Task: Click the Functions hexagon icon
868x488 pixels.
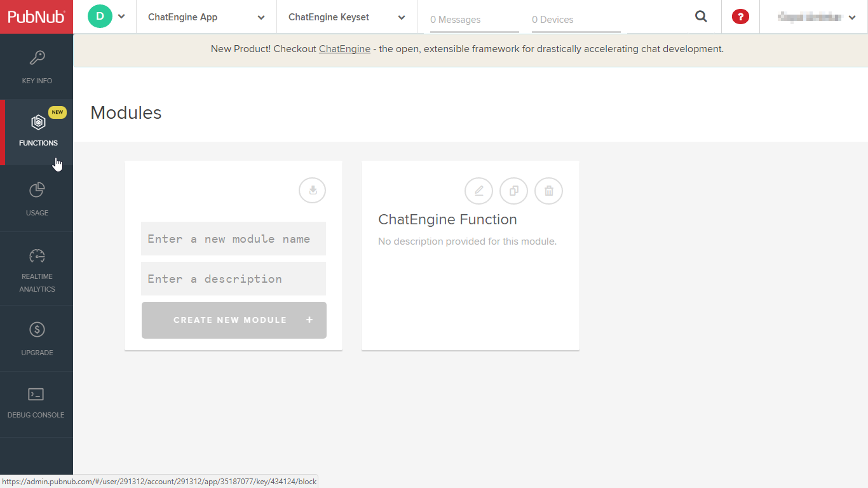Action: click(x=38, y=122)
